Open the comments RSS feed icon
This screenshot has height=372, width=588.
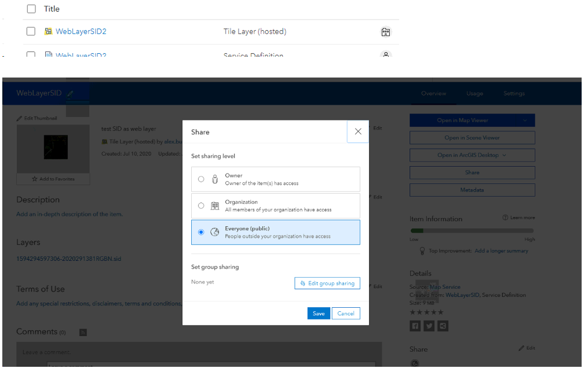[83, 332]
